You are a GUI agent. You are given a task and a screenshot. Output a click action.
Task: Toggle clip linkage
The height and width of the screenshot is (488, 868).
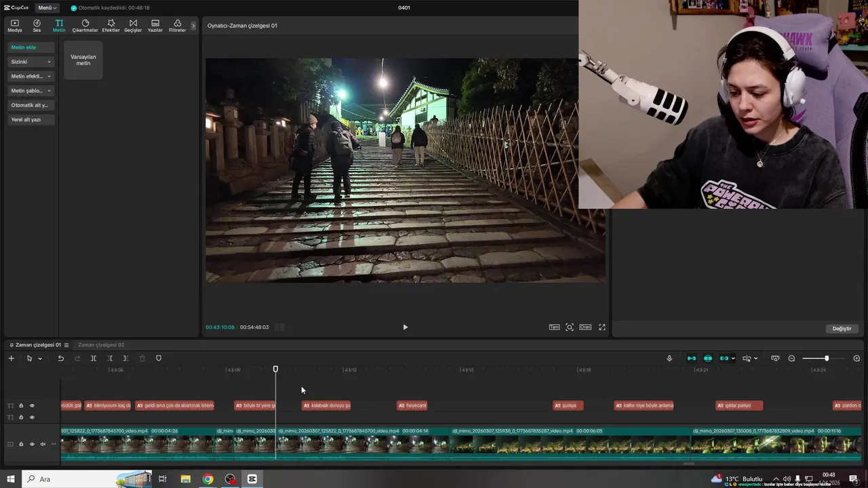tap(724, 359)
